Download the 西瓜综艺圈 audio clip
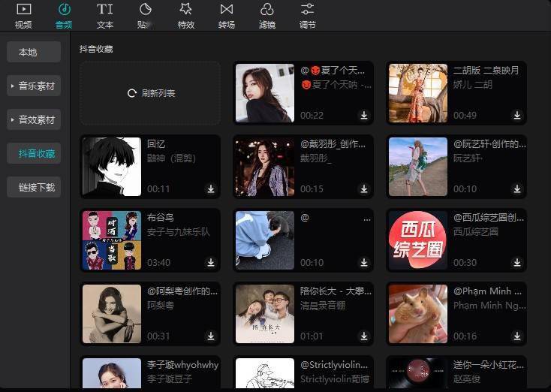The image size is (551, 392). pos(517,263)
